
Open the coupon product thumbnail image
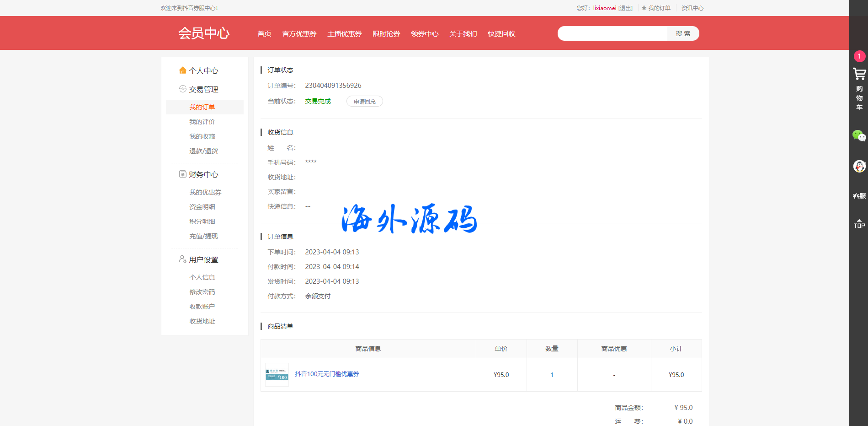tap(277, 375)
